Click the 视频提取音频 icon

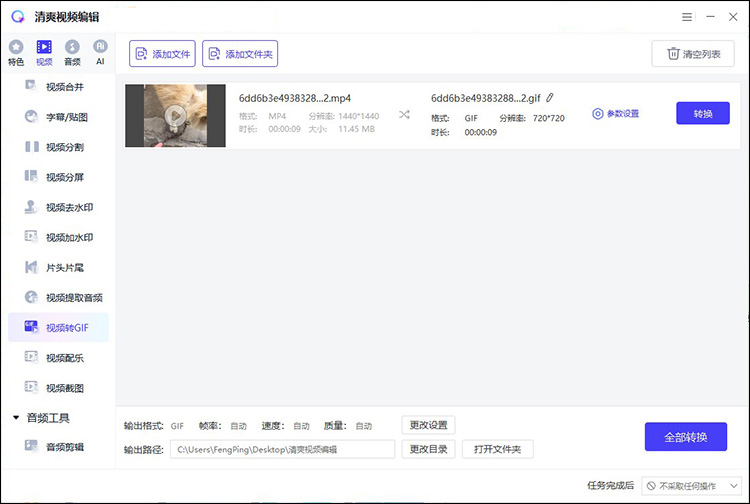click(x=31, y=297)
